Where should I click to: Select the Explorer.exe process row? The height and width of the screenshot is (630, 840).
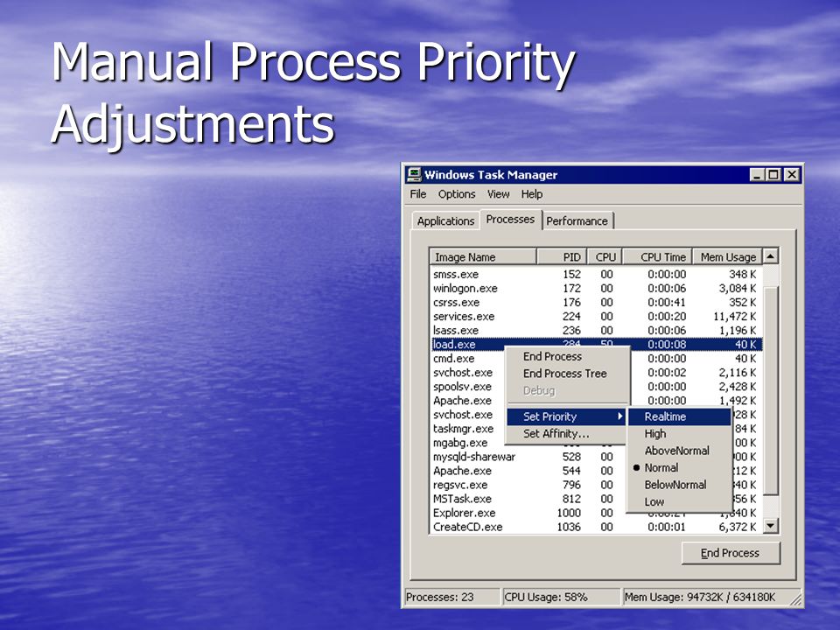click(x=596, y=513)
